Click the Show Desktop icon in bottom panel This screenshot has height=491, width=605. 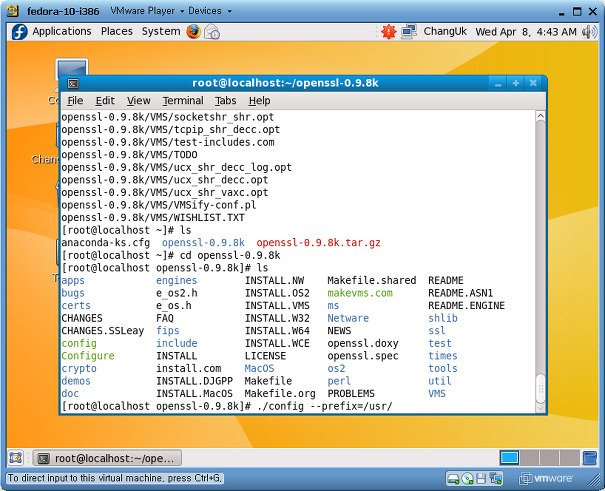pyautogui.click(x=16, y=458)
